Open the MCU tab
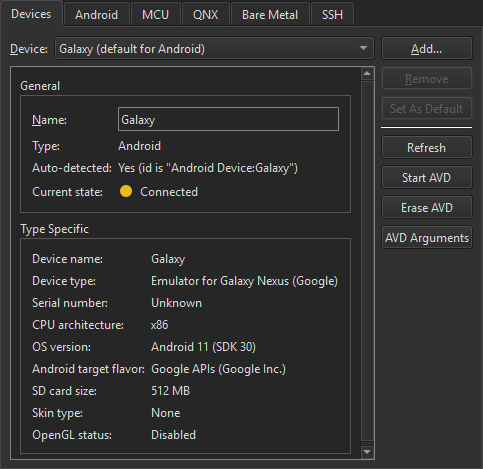Viewport: 483px width, 469px height. click(x=155, y=15)
